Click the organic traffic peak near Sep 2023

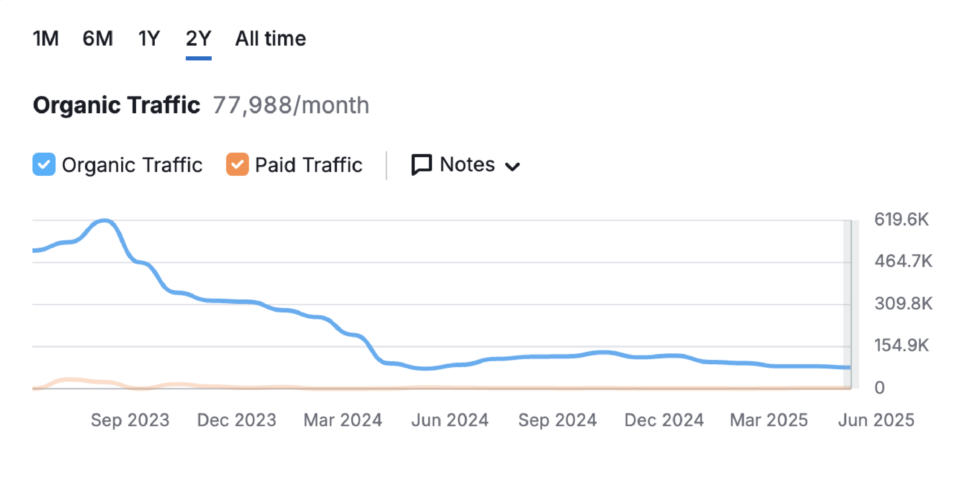[x=104, y=221]
